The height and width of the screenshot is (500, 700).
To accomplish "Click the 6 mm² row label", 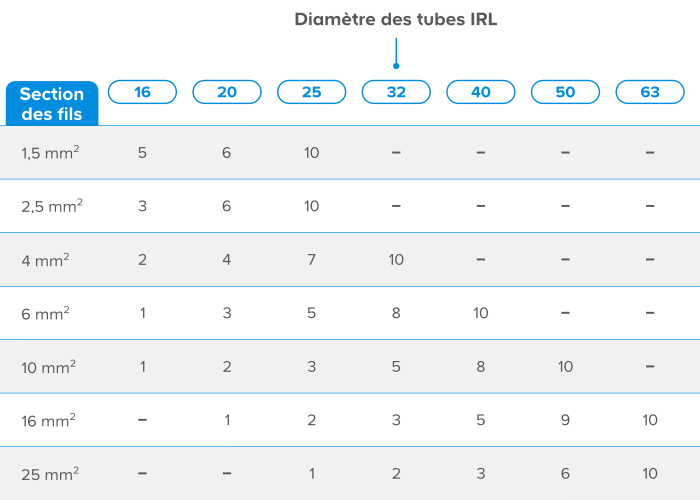I will [x=46, y=313].
